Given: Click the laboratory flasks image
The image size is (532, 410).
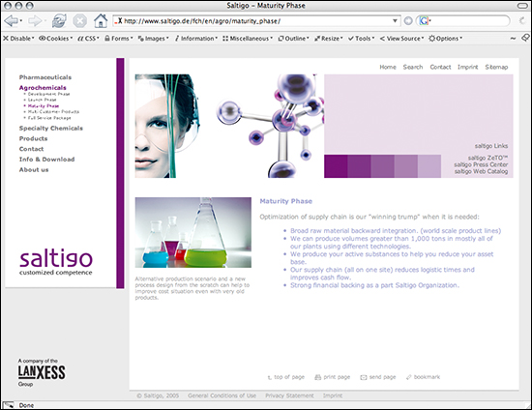Looking at the screenshot, I should click(193, 232).
